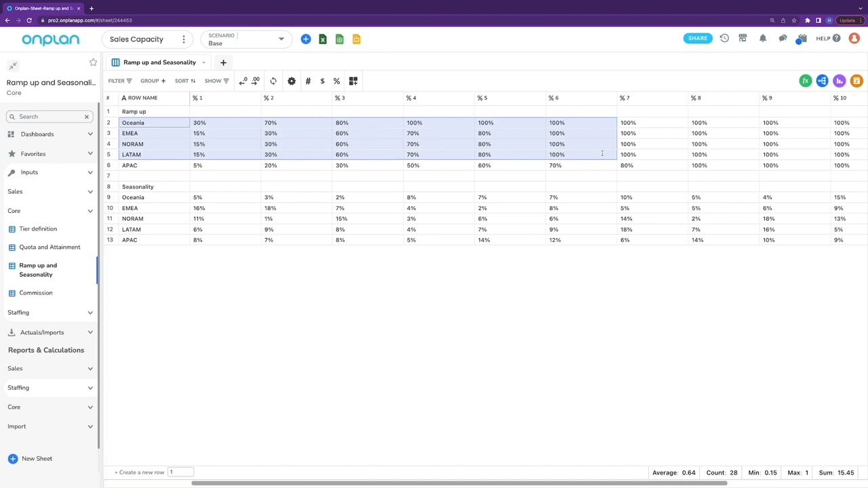Increase decimal places

click(x=255, y=81)
